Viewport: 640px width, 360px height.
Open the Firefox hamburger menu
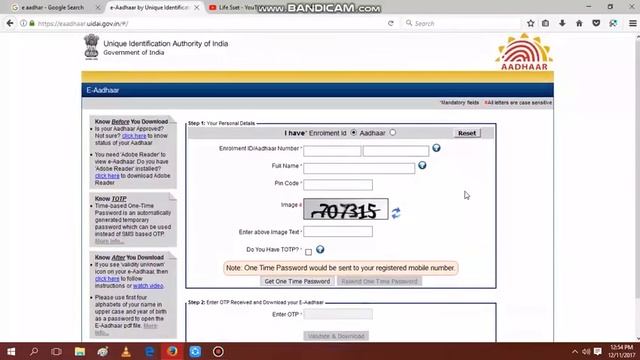click(x=632, y=23)
